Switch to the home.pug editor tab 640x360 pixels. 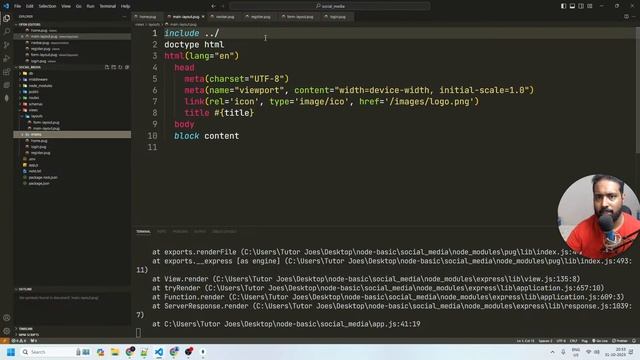pos(147,17)
